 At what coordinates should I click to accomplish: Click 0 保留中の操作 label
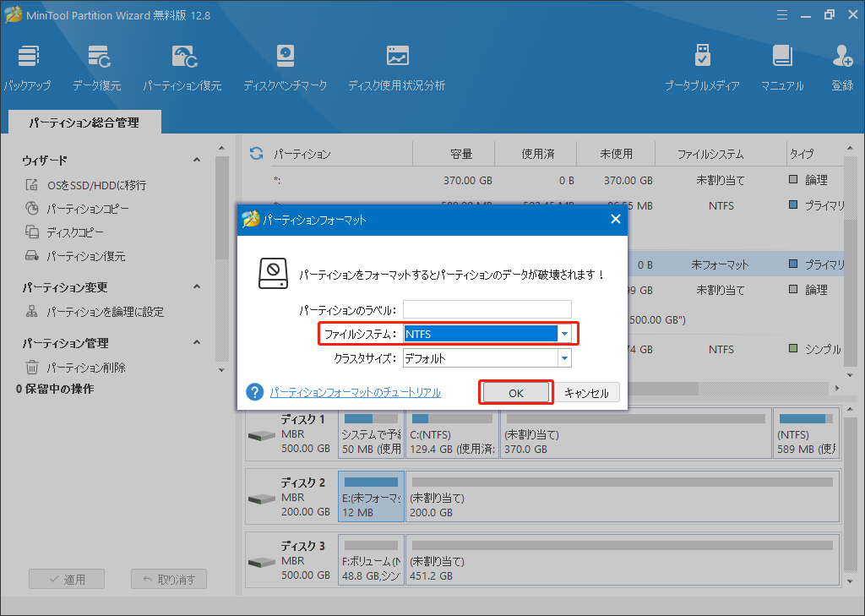[55, 389]
